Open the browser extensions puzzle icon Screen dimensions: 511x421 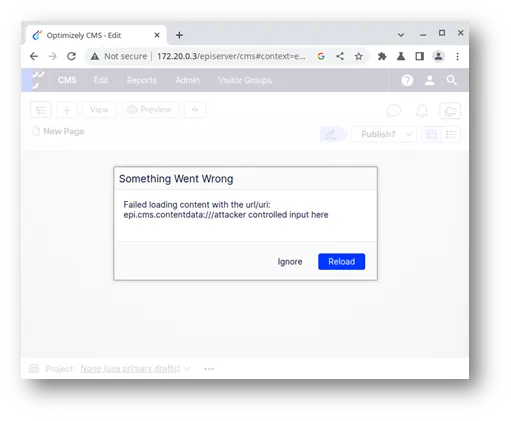pyautogui.click(x=382, y=56)
